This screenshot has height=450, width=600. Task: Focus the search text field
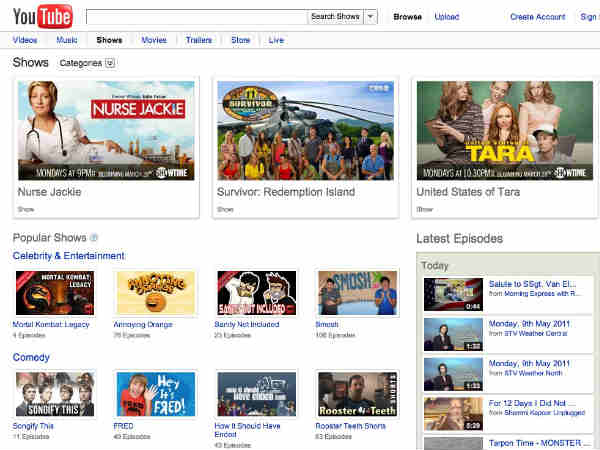coord(196,17)
